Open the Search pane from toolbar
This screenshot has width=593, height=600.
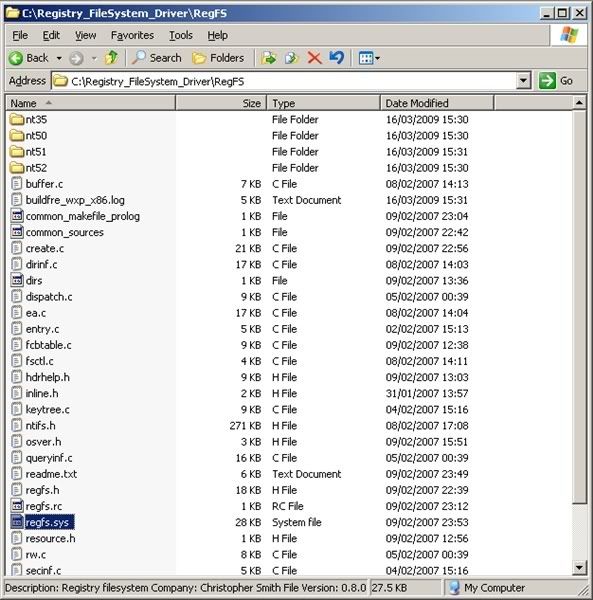pyautogui.click(x=157, y=58)
